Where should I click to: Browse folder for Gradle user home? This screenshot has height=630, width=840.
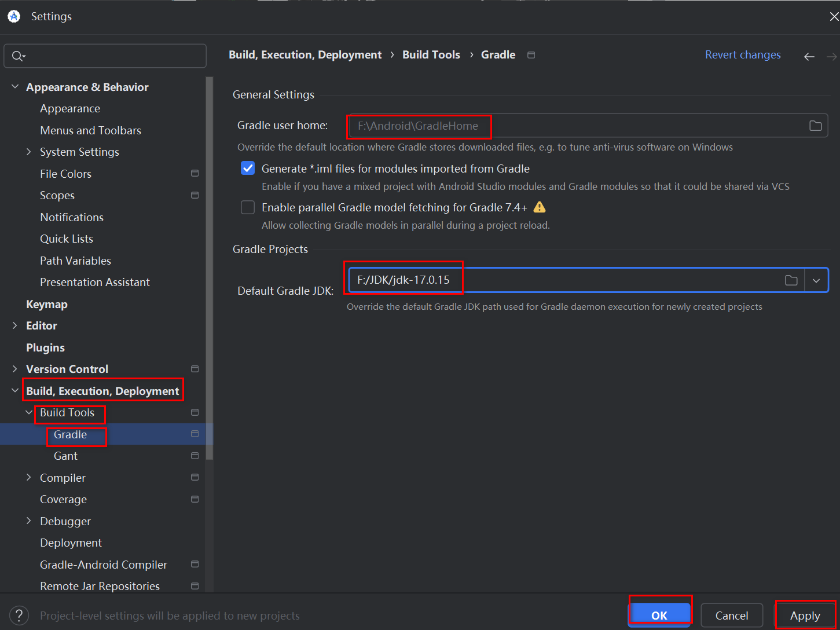pyautogui.click(x=815, y=126)
